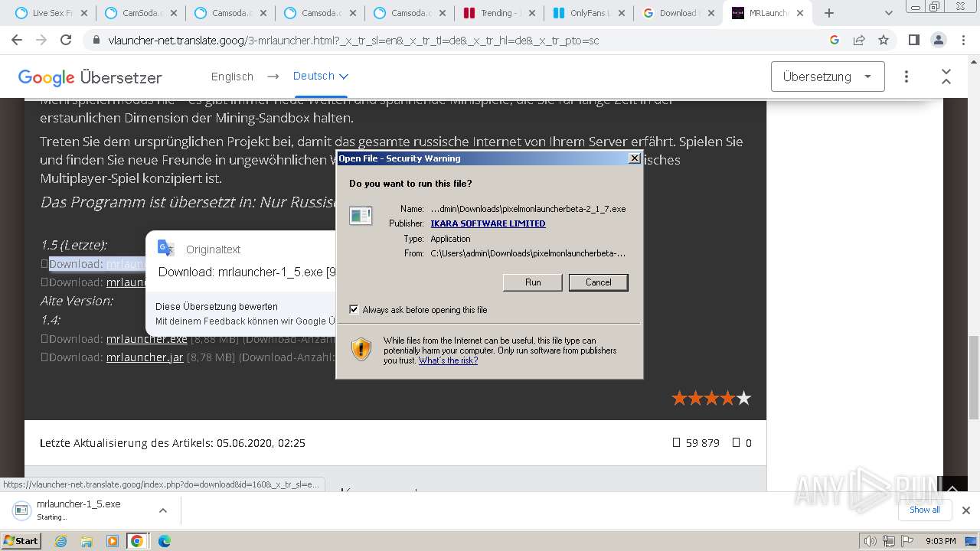Open the Windows Start menu

[x=21, y=540]
